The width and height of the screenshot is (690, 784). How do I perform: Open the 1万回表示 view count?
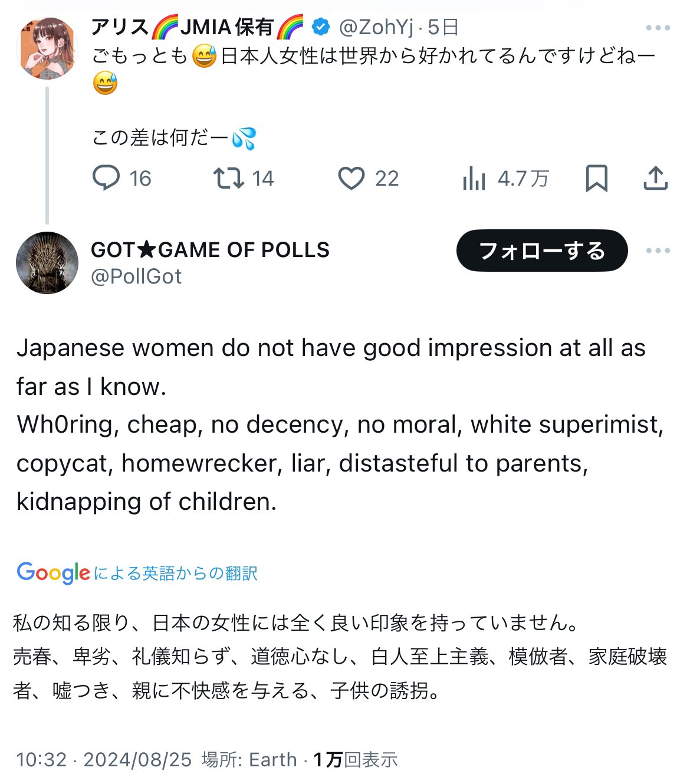click(x=356, y=759)
